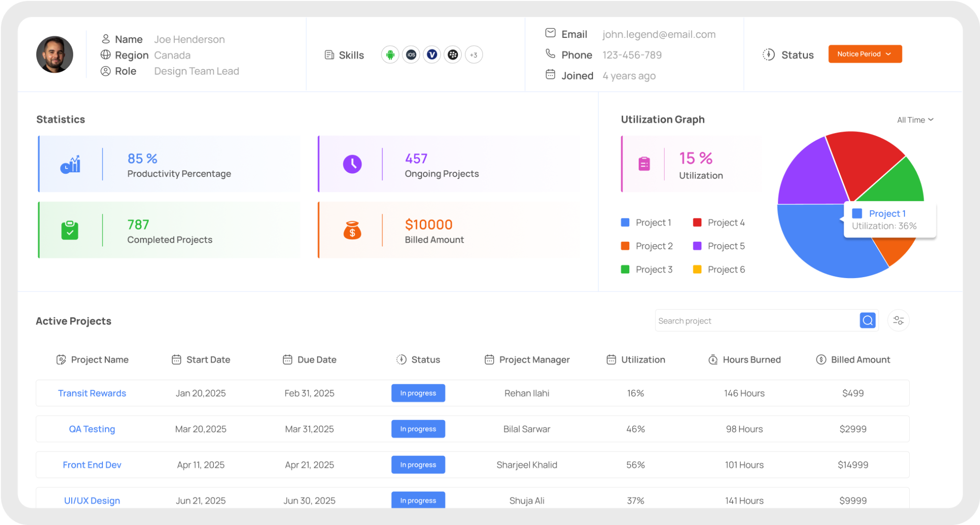The height and width of the screenshot is (525, 980).
Task: Click the Billed Amount money bag icon
Action: coord(352,230)
